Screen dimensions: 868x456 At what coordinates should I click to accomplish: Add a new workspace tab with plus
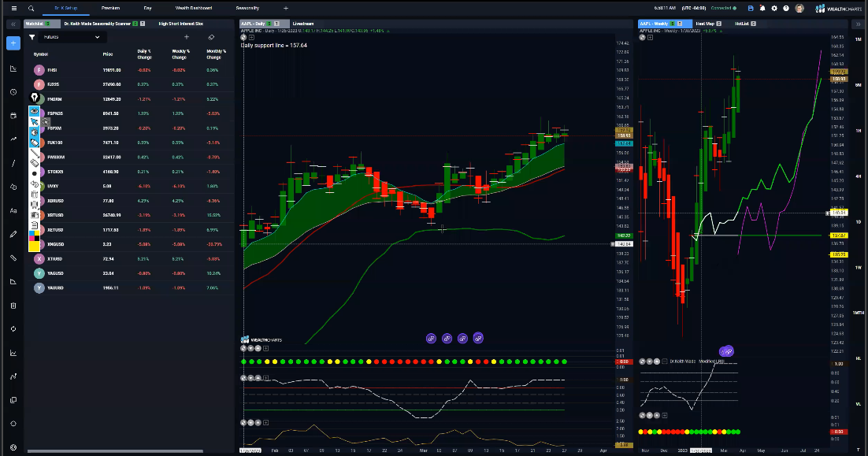pyautogui.click(x=286, y=9)
